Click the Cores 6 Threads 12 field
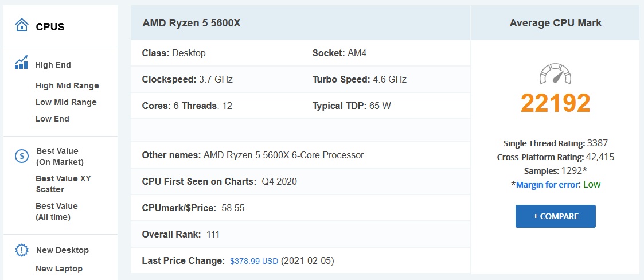Viewport: 644px width, 280px height. 187,106
